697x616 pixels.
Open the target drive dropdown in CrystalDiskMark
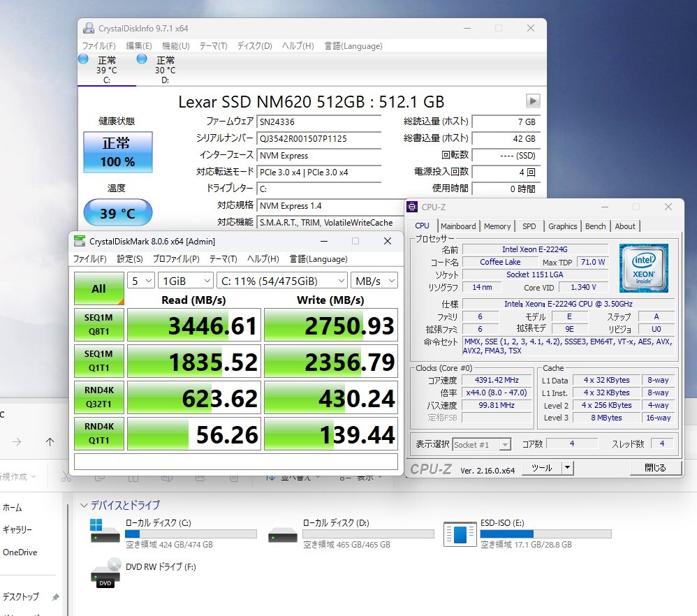(x=281, y=280)
